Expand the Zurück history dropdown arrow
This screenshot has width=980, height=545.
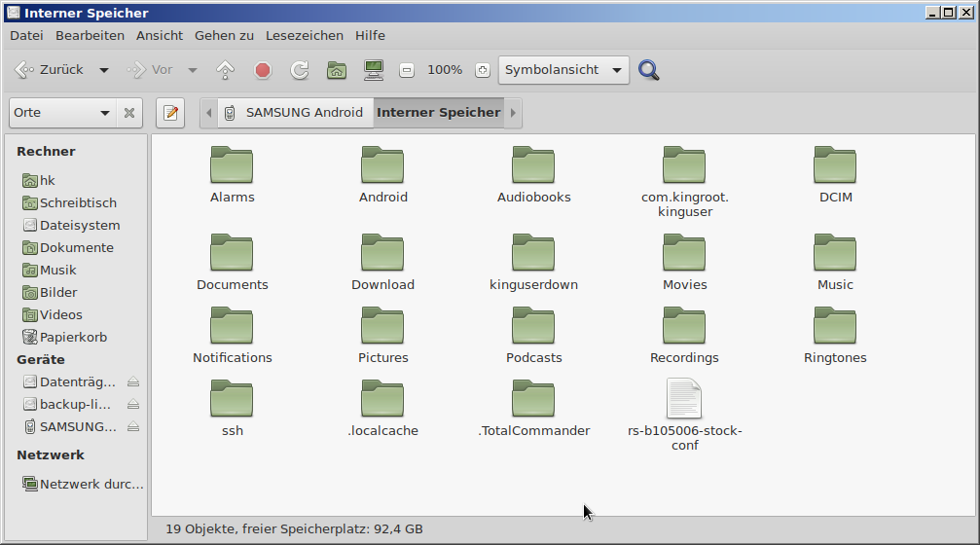tap(104, 70)
